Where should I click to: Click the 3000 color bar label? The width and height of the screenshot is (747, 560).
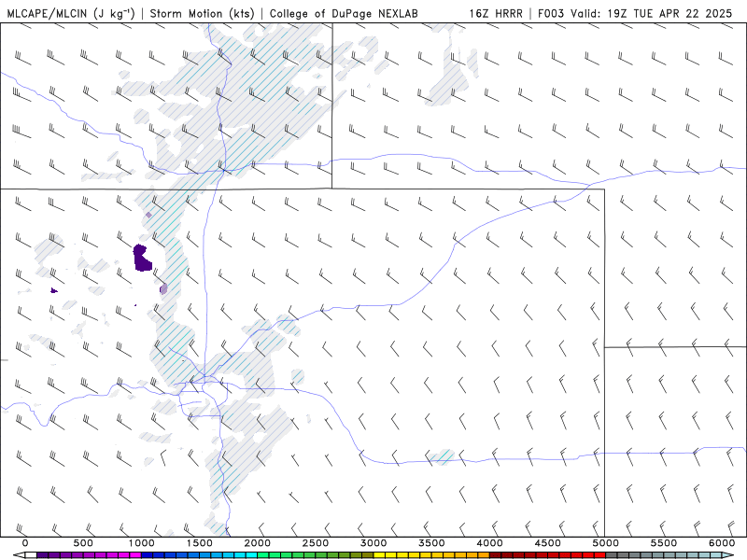click(373, 543)
